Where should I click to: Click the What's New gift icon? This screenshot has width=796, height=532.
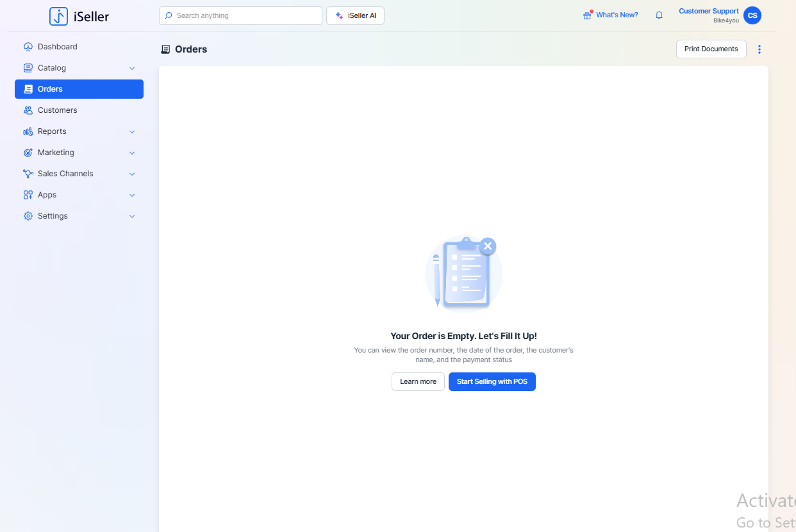tap(587, 15)
